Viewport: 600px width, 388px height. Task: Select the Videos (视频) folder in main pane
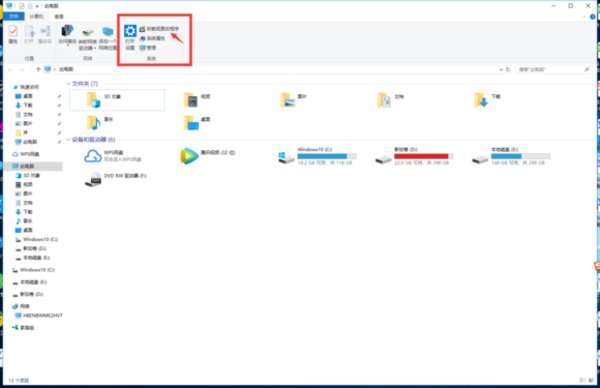197,100
